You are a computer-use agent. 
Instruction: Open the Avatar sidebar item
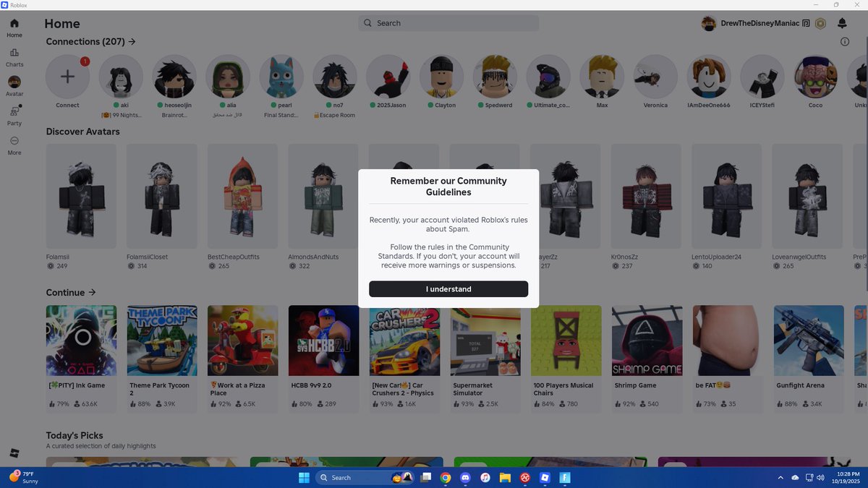14,87
